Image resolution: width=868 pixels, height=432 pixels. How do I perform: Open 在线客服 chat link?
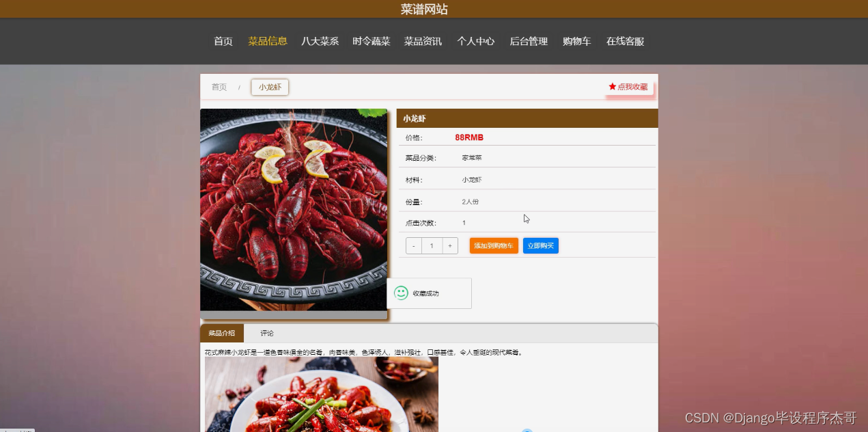click(x=626, y=41)
